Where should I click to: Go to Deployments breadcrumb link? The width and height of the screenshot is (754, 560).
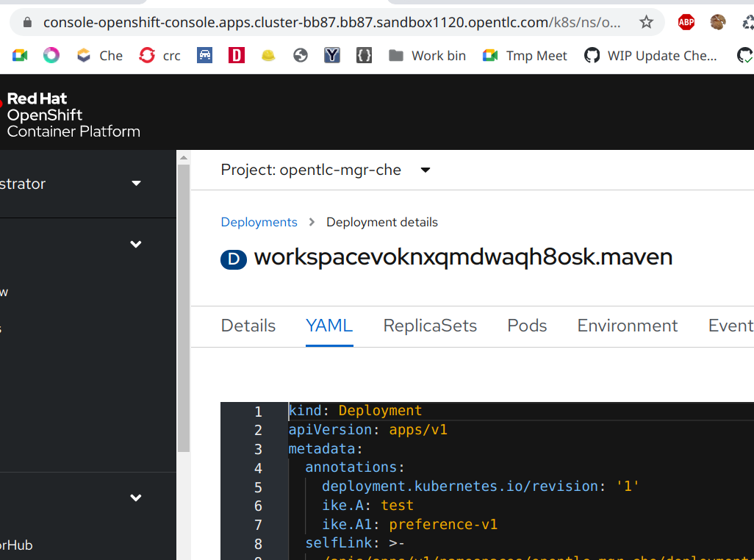[259, 222]
